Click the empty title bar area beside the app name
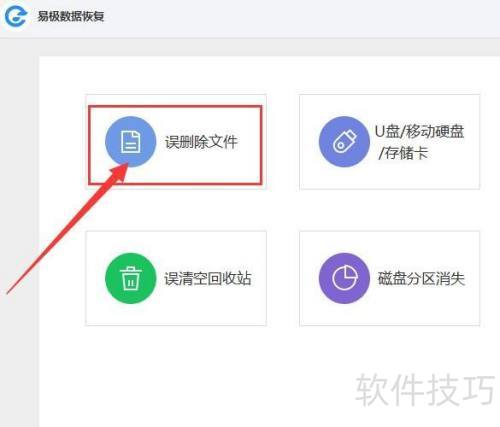500x427 pixels. pos(300,18)
